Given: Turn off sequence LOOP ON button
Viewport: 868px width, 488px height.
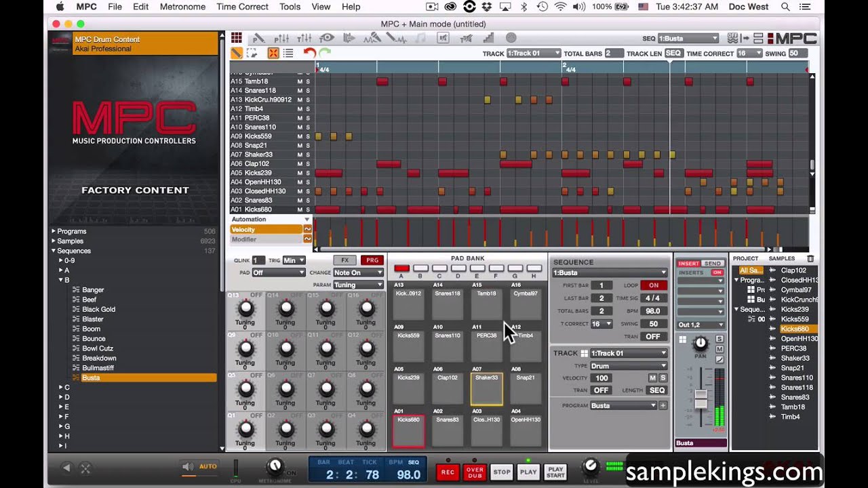Looking at the screenshot, I should pyautogui.click(x=653, y=285).
